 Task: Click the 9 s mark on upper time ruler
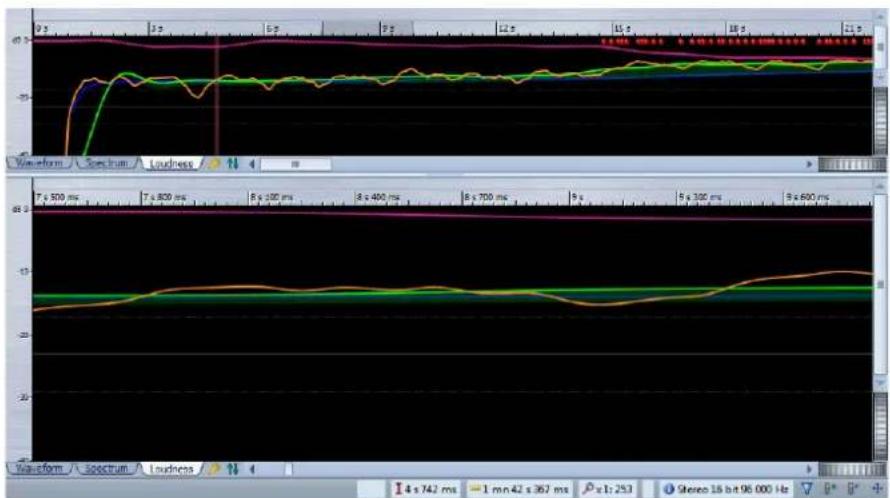point(388,28)
